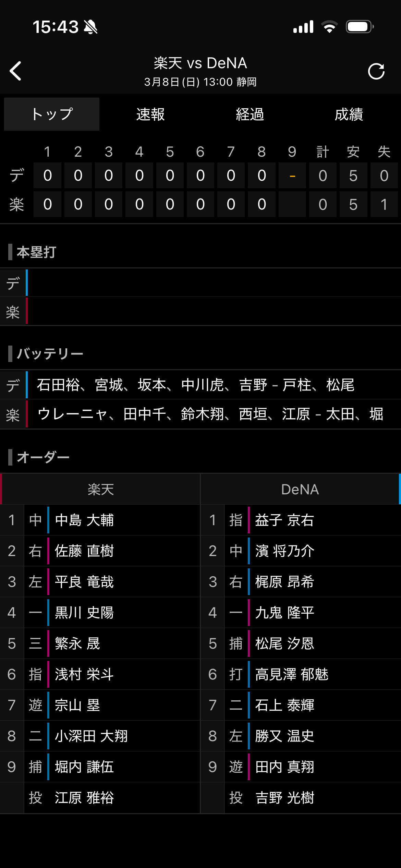
Task: Tap the 9th inning dash cell for DeNA
Action: coord(292,176)
